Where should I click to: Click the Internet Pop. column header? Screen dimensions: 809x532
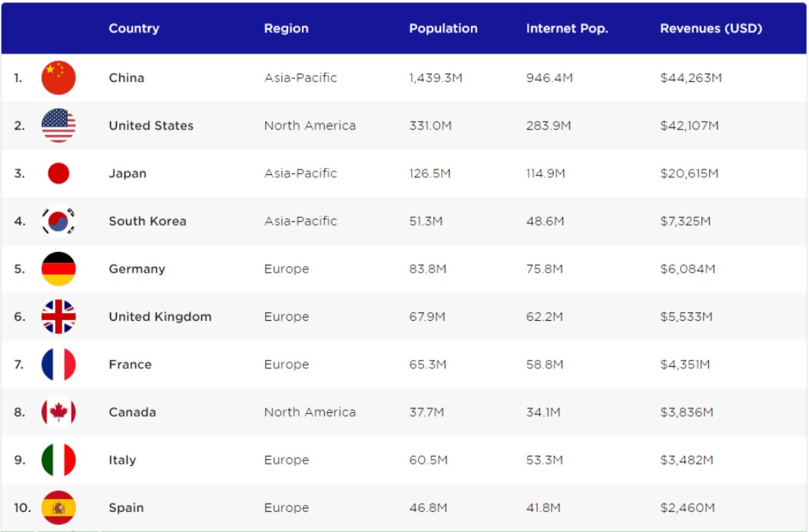click(x=567, y=28)
